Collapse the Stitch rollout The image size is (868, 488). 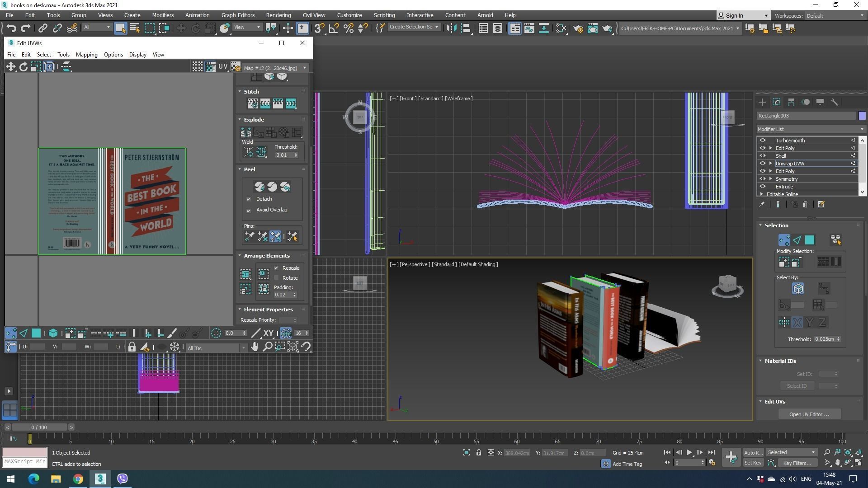coord(251,92)
